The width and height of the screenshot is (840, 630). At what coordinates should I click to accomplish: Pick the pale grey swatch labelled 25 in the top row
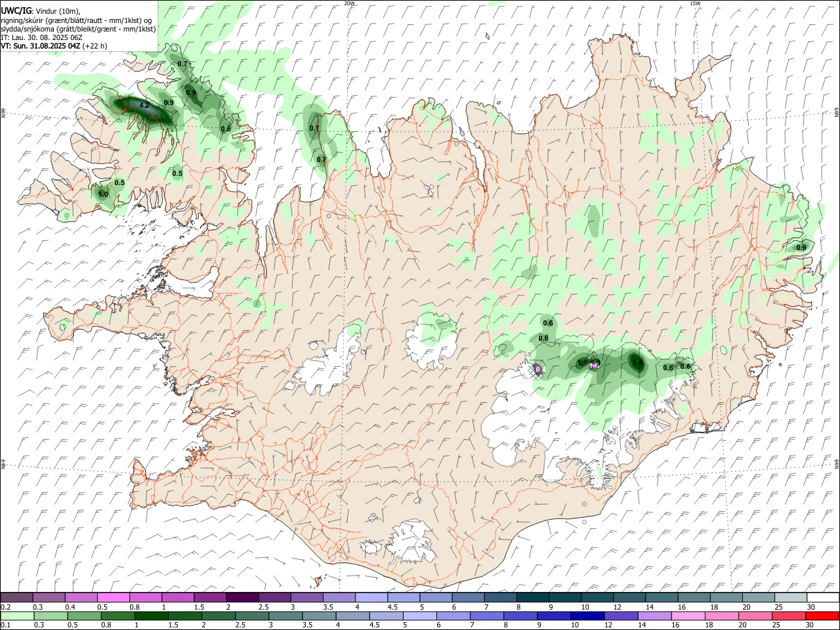(790, 598)
